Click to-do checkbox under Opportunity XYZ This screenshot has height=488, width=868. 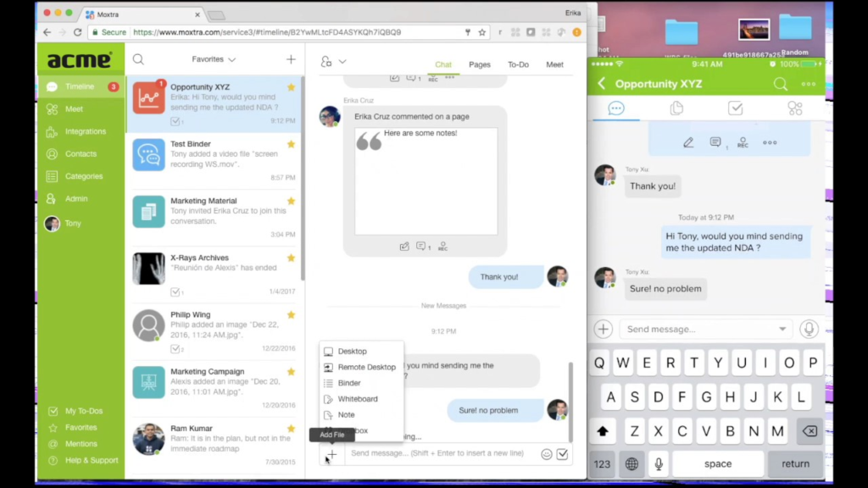(x=175, y=121)
